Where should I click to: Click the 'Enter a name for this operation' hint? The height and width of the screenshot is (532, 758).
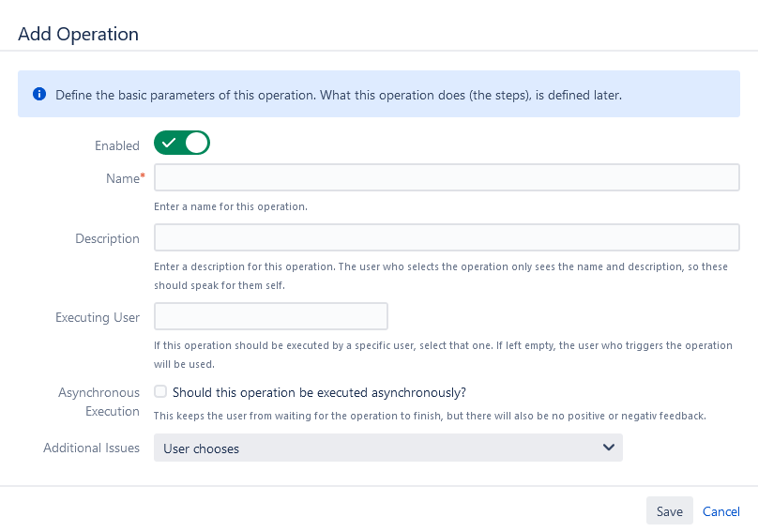point(231,205)
